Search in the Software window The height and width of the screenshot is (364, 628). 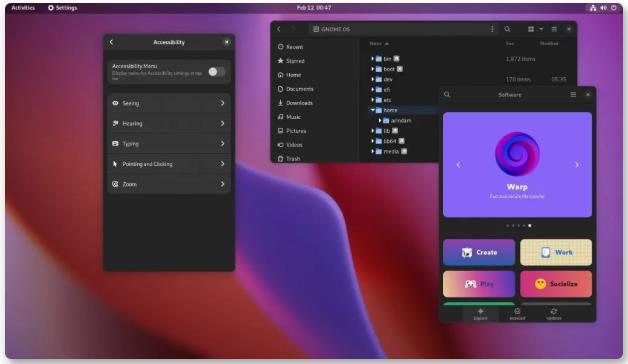click(447, 95)
